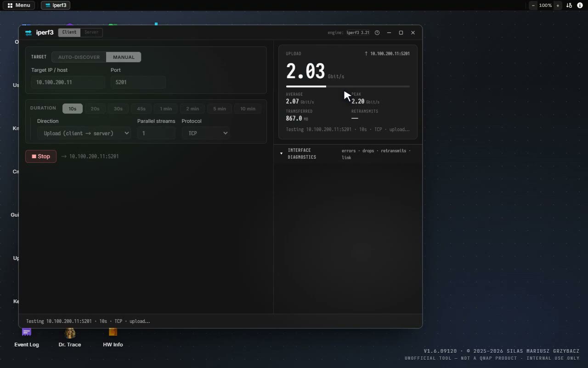Image resolution: width=588 pixels, height=368 pixels.
Task: Click the help icon next to engine version
Action: tap(377, 33)
